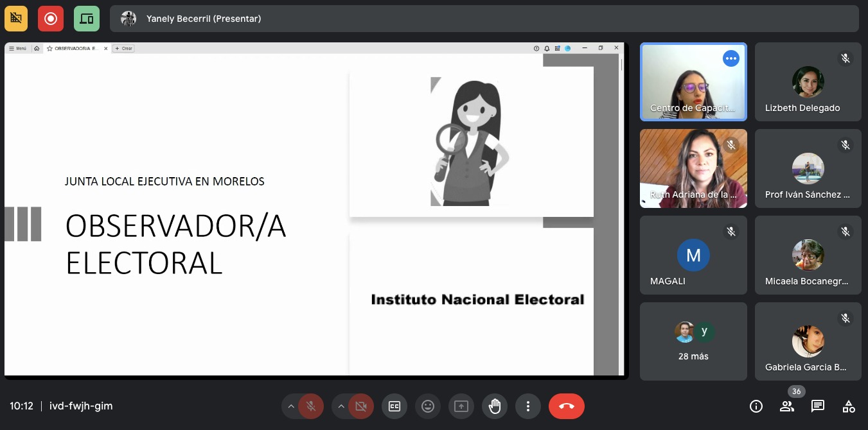Click the 'Prof Iván Sánchez ...' name label
The image size is (868, 430).
pos(808,194)
